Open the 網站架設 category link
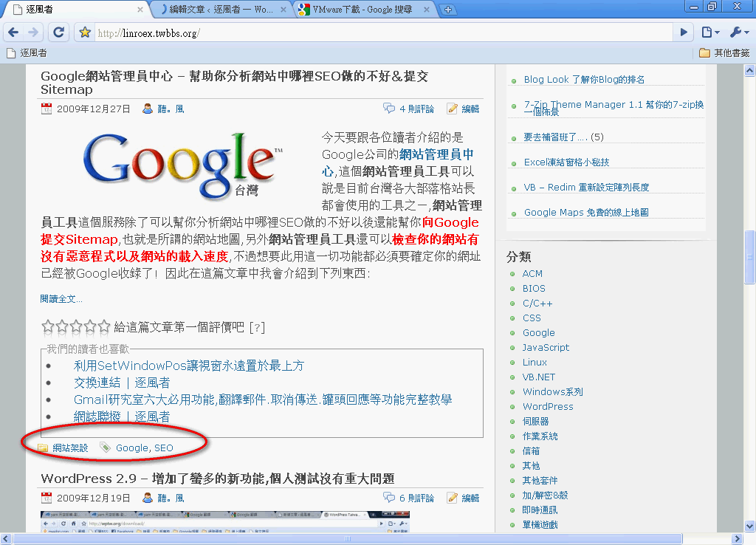 [x=70, y=448]
